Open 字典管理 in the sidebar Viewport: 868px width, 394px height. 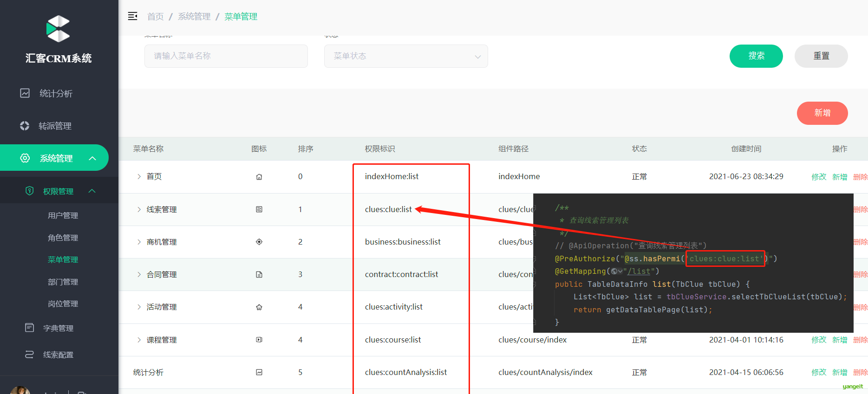[58, 328]
